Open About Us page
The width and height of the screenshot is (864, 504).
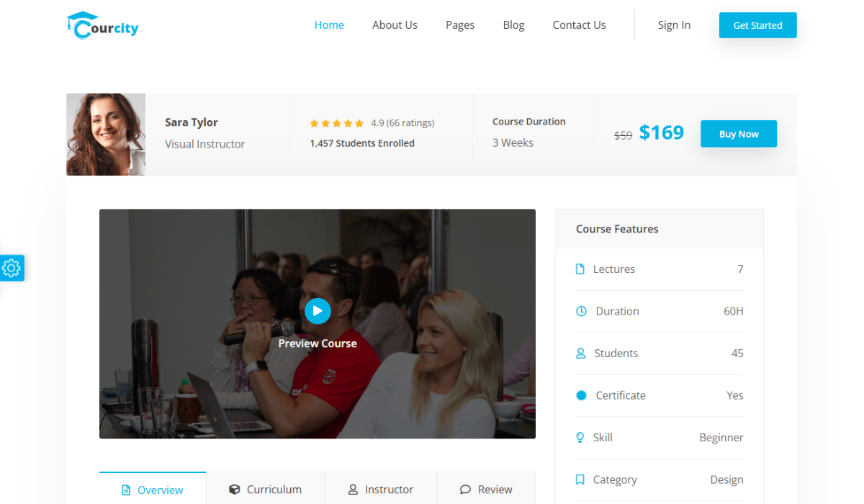click(395, 25)
